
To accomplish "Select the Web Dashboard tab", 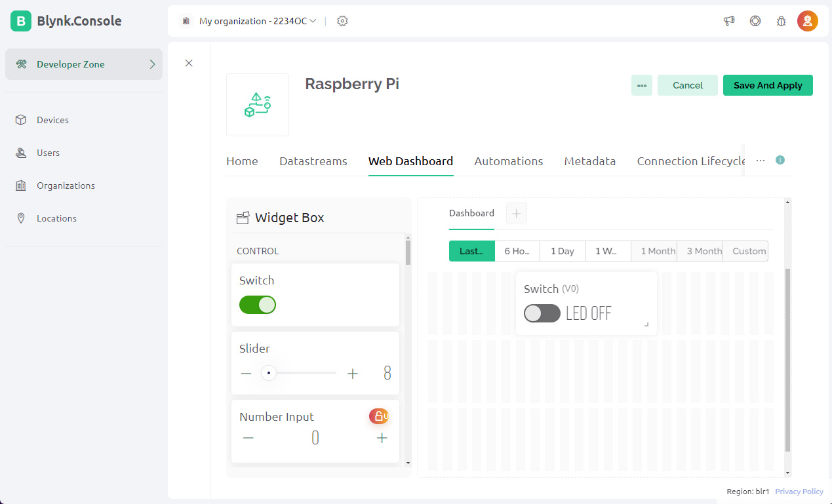I will (x=410, y=161).
